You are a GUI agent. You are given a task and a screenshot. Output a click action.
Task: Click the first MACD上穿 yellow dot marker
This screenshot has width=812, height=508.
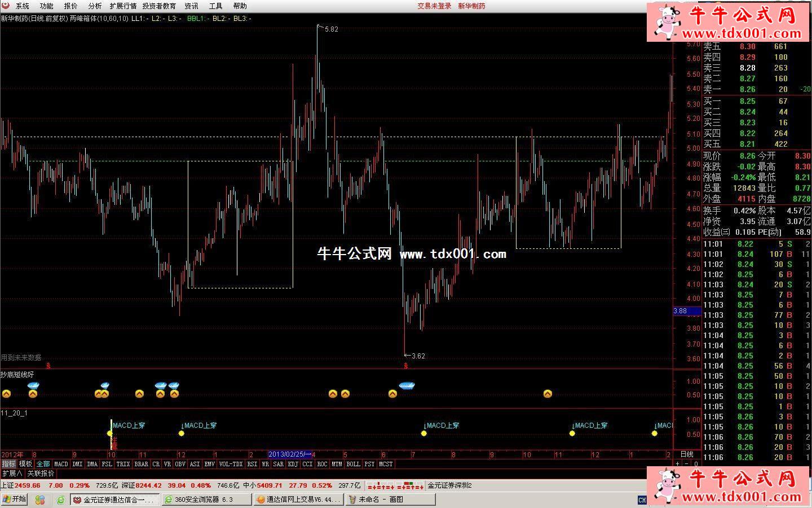pyautogui.click(x=109, y=433)
